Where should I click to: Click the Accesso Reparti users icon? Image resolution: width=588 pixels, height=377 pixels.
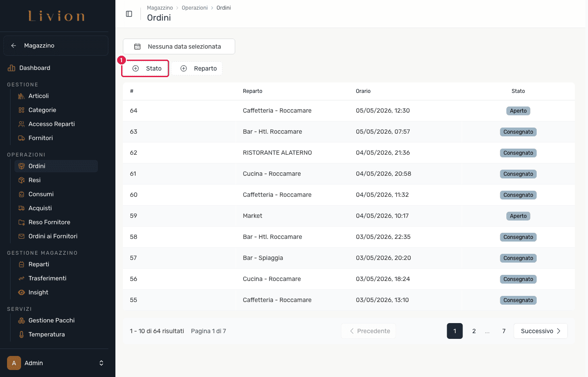coord(21,124)
